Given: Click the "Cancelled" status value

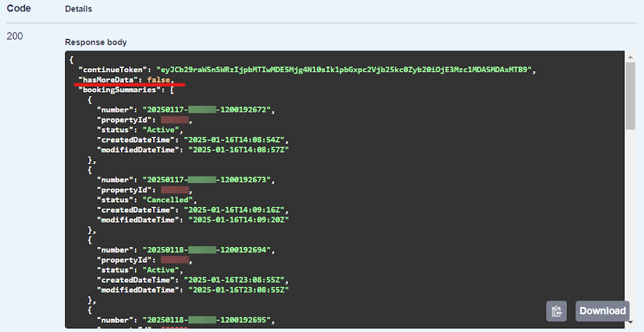Looking at the screenshot, I should point(168,200).
